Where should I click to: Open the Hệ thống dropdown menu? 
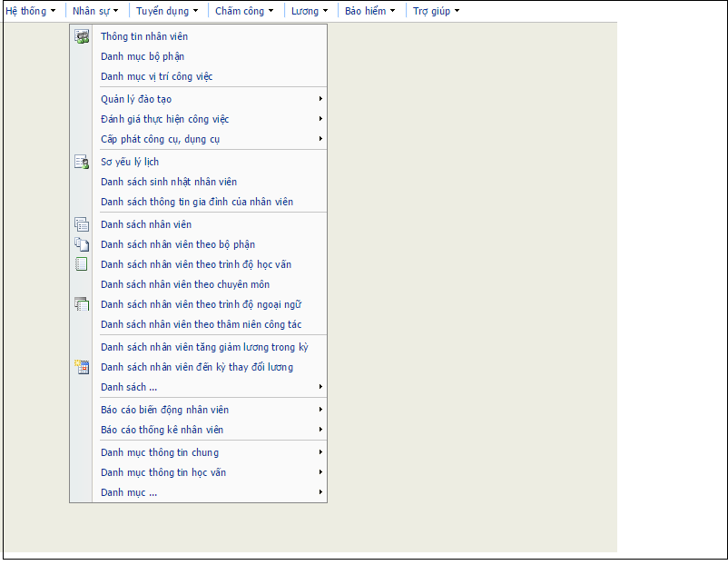click(31, 11)
